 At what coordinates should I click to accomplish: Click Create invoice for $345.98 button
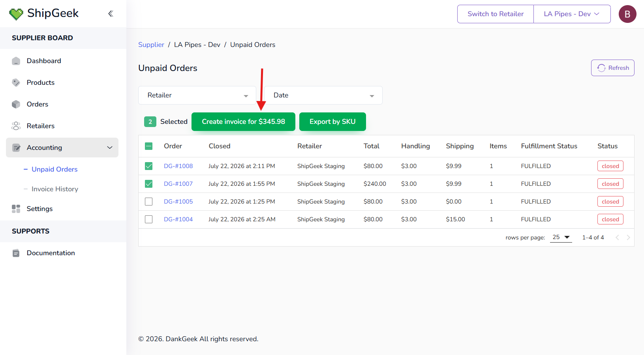(243, 121)
